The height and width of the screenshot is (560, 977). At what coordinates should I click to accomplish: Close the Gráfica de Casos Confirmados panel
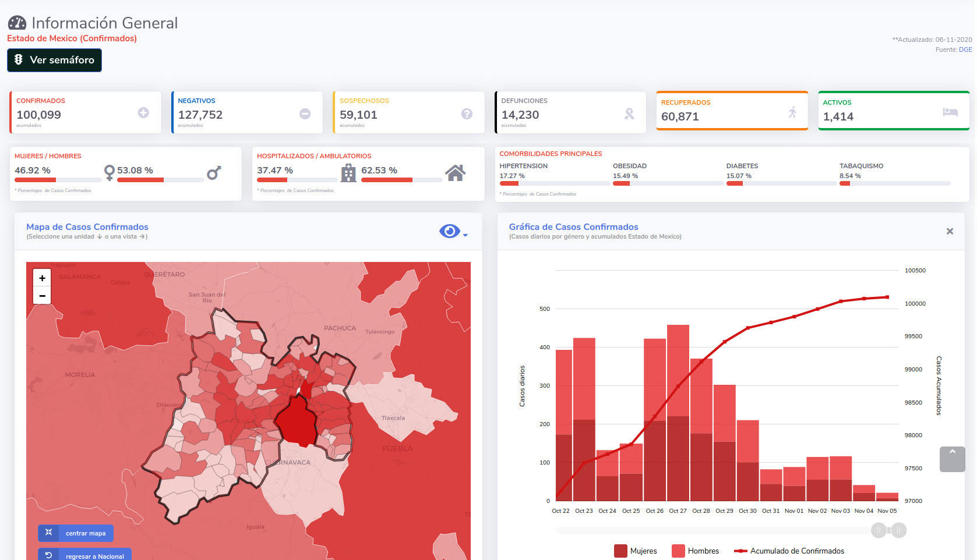point(950,231)
